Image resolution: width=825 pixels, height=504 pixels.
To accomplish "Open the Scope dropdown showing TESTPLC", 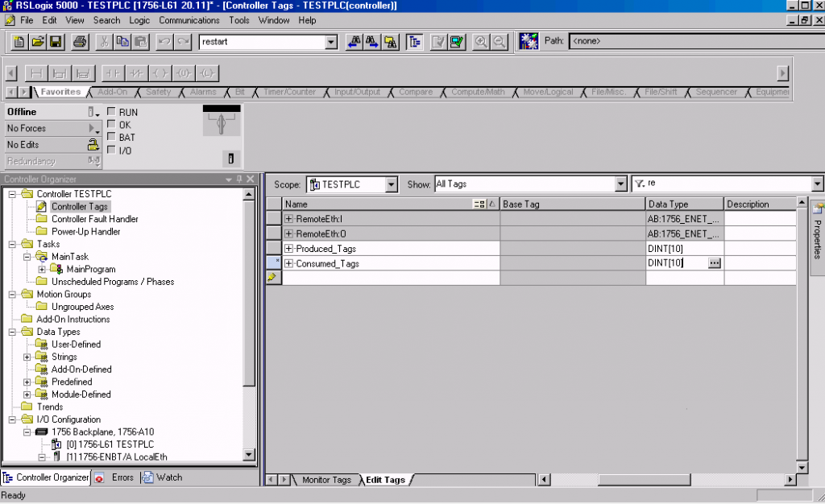I will click(392, 184).
